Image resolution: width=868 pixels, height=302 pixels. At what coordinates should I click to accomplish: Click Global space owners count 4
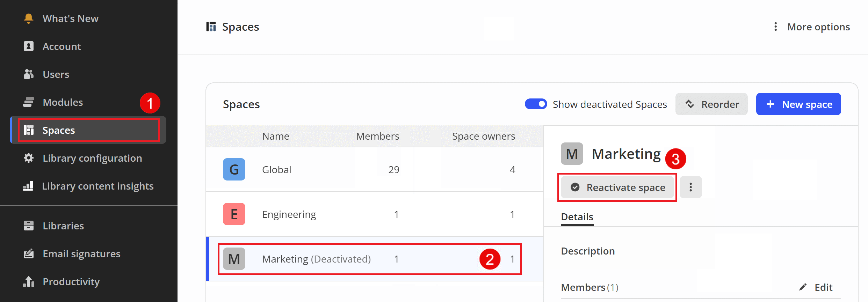click(512, 170)
